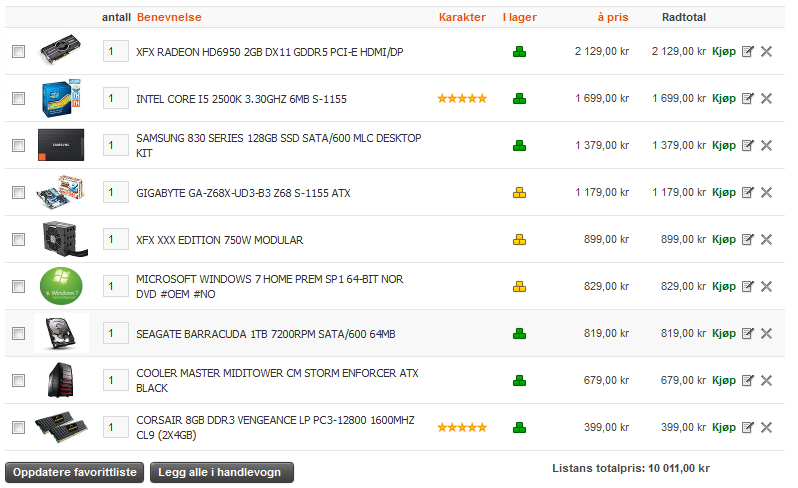Remove Cooler Master Miditower with the X icon
798x488 pixels.
[766, 380]
